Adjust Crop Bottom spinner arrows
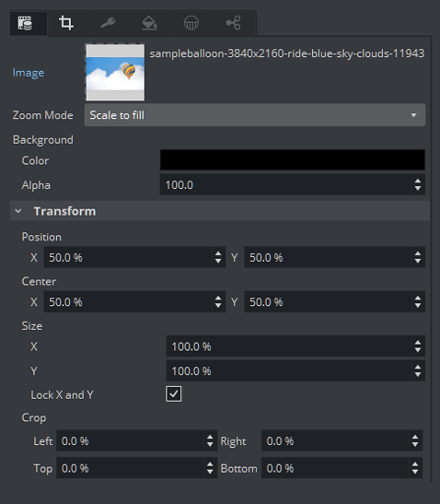This screenshot has height=504, width=440. 415,468
